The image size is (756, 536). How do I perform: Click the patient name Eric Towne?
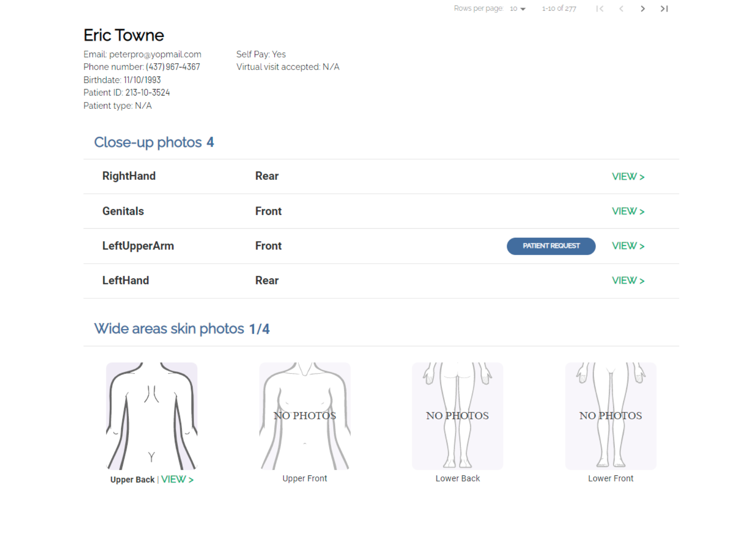point(123,35)
